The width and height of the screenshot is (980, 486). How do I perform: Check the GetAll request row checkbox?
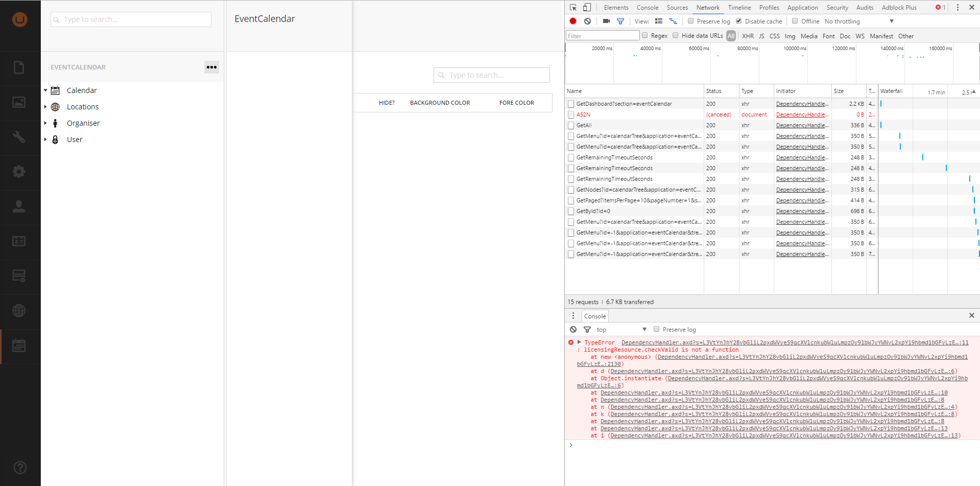571,125
